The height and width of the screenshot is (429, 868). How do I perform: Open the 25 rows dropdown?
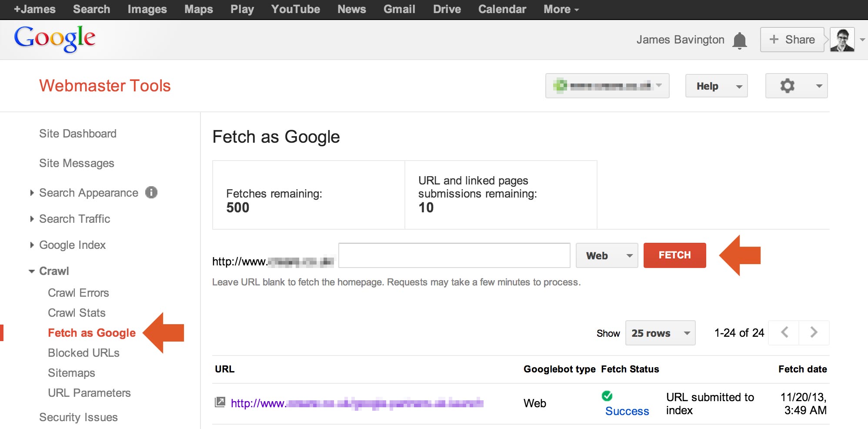point(660,333)
